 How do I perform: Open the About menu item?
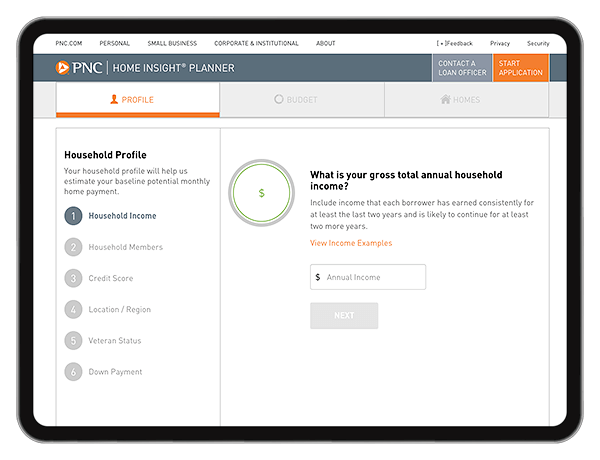(326, 43)
